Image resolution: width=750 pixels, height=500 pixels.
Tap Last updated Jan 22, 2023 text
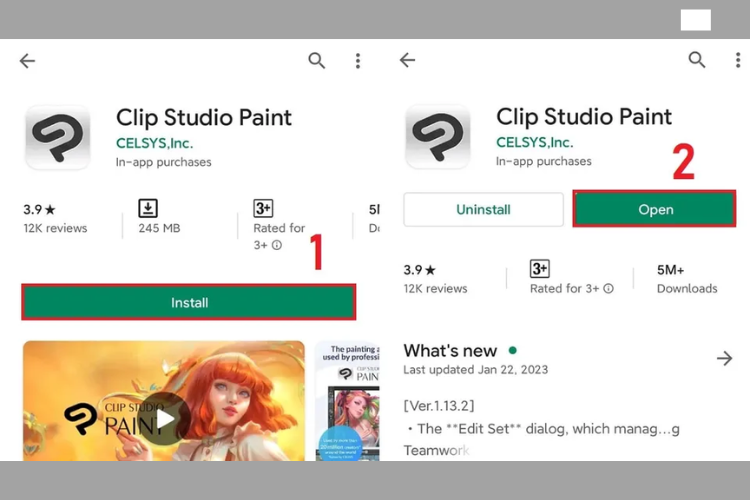click(x=475, y=370)
